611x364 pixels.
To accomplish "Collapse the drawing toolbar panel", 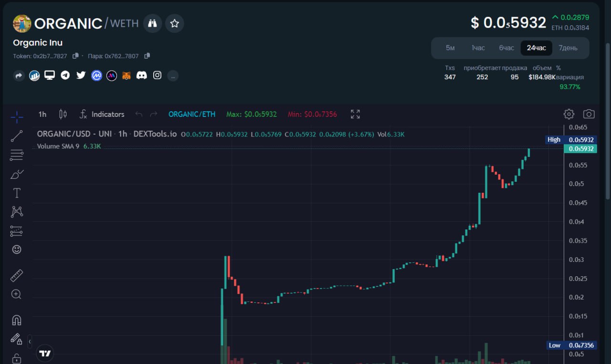I will [30, 342].
